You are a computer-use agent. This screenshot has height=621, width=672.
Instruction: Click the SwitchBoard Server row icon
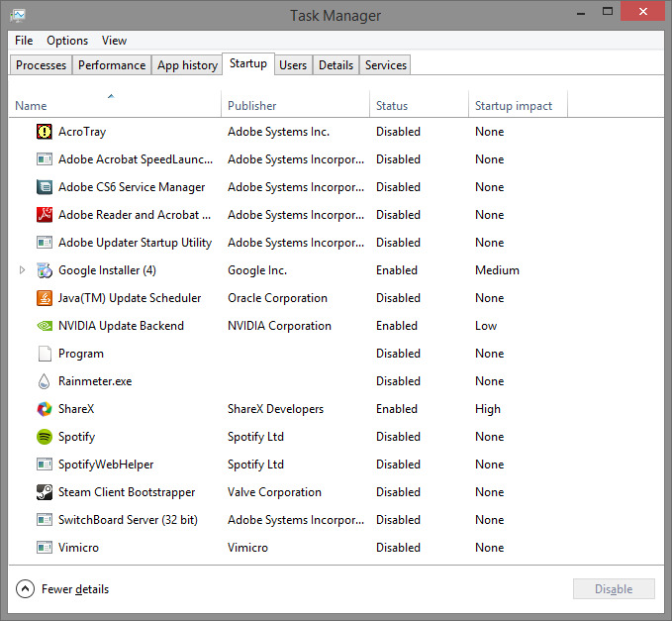pos(45,520)
